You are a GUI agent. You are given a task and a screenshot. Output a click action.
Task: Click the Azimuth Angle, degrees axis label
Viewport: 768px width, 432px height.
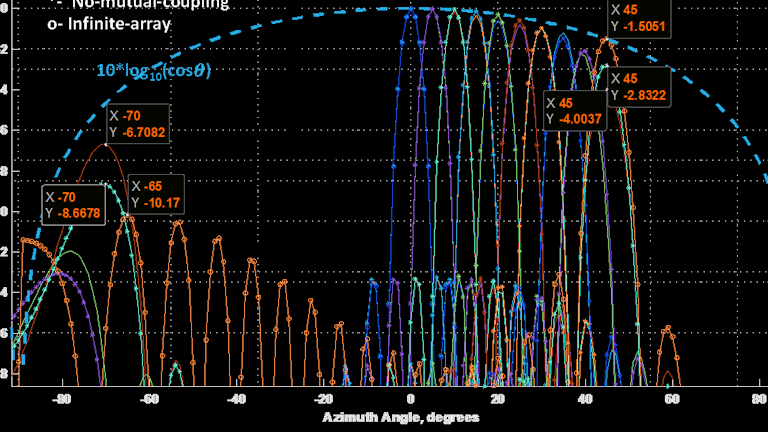coord(400,416)
